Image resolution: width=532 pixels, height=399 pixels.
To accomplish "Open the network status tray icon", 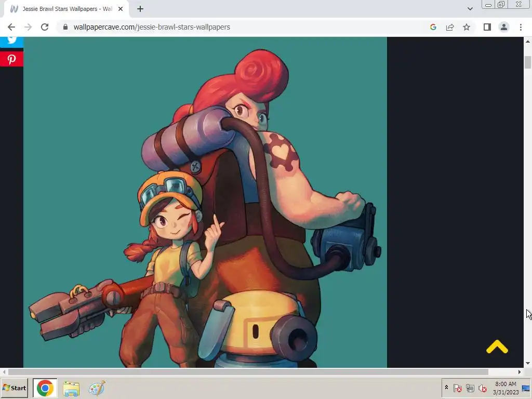I will click(x=470, y=388).
